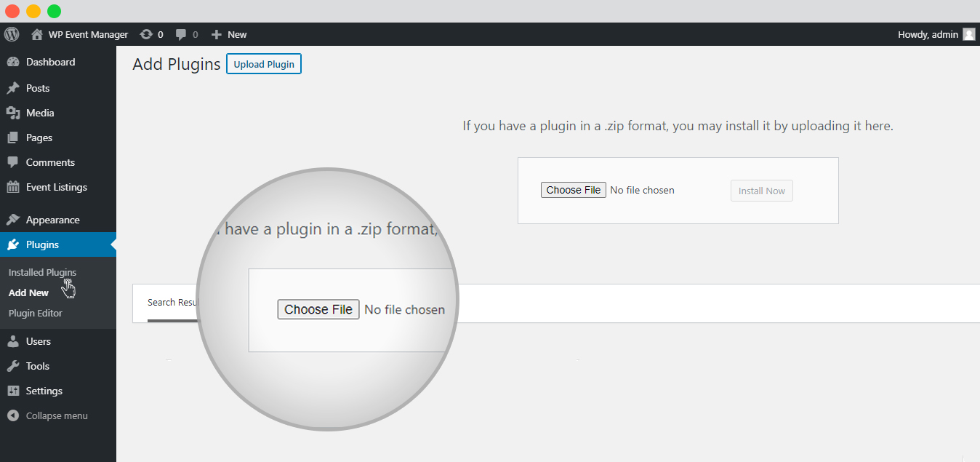Click New in the admin bar
The width and height of the screenshot is (980, 462).
tap(237, 34)
